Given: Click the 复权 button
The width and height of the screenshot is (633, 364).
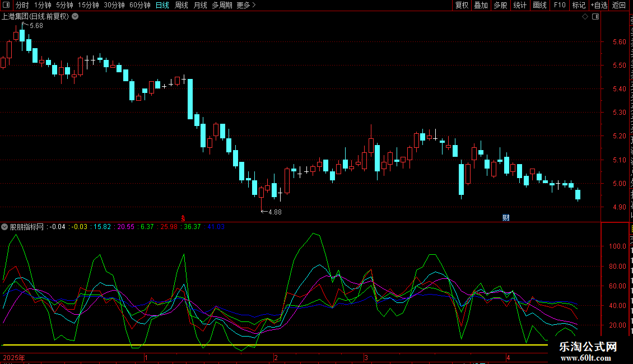Looking at the screenshot, I should click(x=462, y=5).
